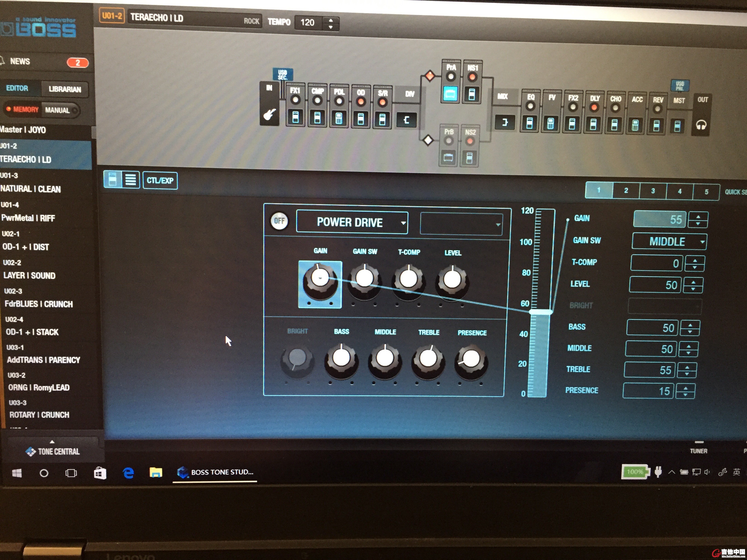The width and height of the screenshot is (747, 560).
Task: Toggle the DLY effect on/off LED
Action: (594, 108)
